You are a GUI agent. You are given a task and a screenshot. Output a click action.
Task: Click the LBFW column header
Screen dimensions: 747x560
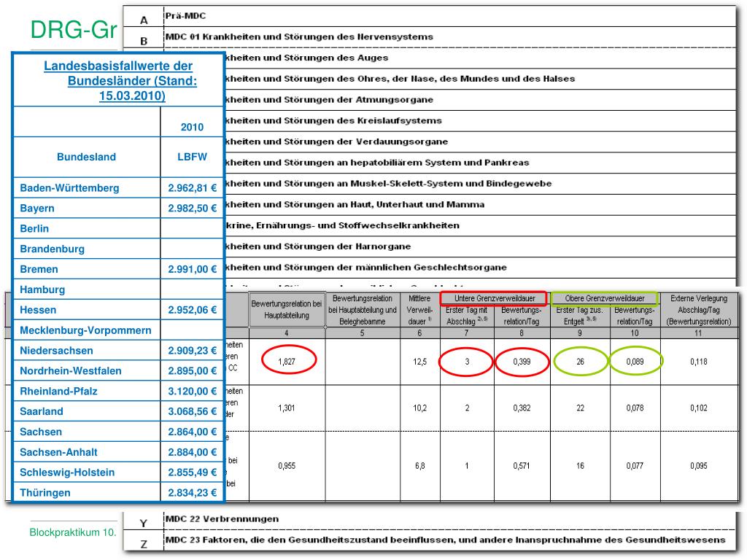(192, 157)
